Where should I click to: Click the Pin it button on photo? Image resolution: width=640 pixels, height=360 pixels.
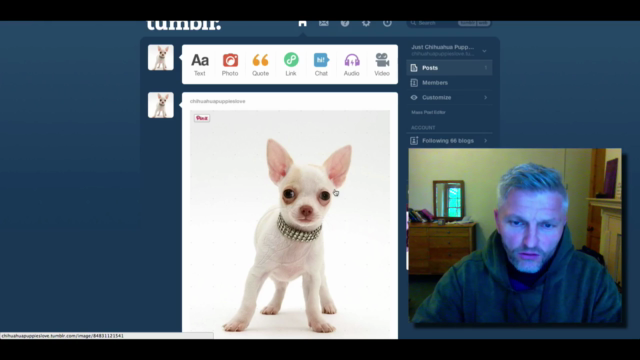202,118
